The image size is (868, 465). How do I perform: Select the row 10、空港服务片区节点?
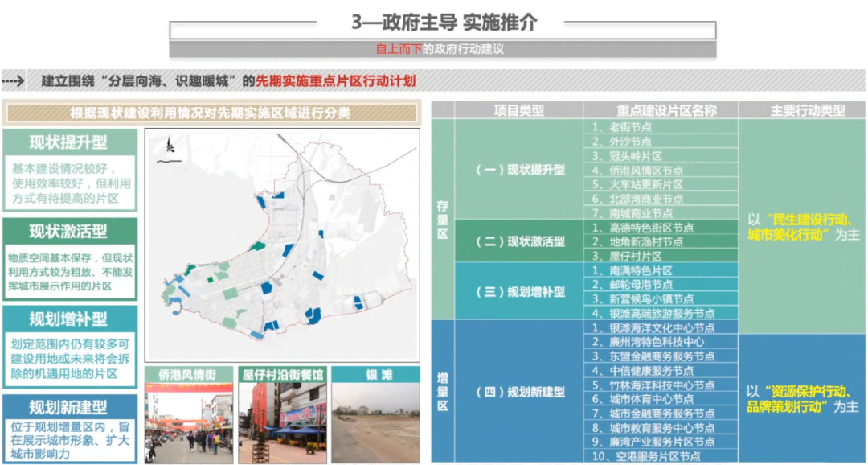[x=661, y=456]
